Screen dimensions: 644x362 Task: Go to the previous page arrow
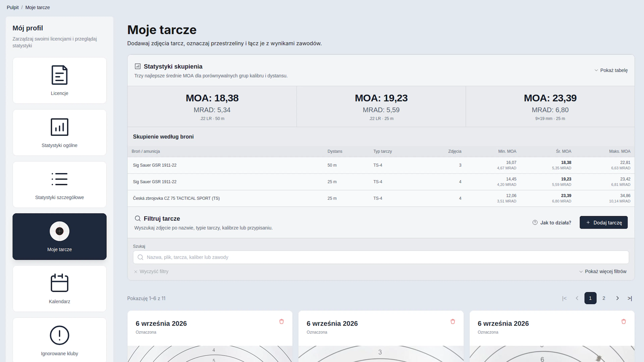pos(577,298)
